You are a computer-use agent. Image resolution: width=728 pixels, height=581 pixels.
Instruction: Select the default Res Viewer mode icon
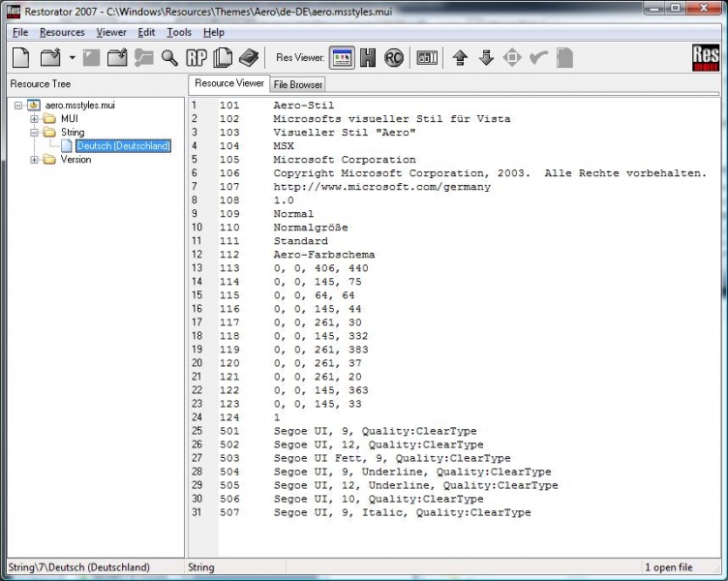(342, 58)
